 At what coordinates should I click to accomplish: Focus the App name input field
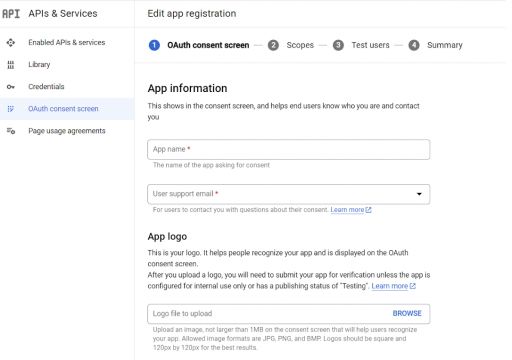pos(289,149)
